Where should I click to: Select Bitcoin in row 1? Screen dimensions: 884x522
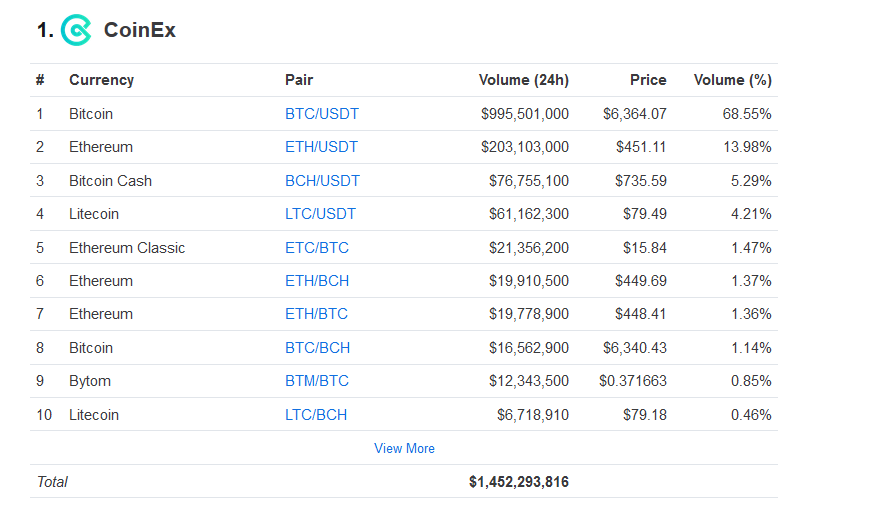tap(91, 114)
